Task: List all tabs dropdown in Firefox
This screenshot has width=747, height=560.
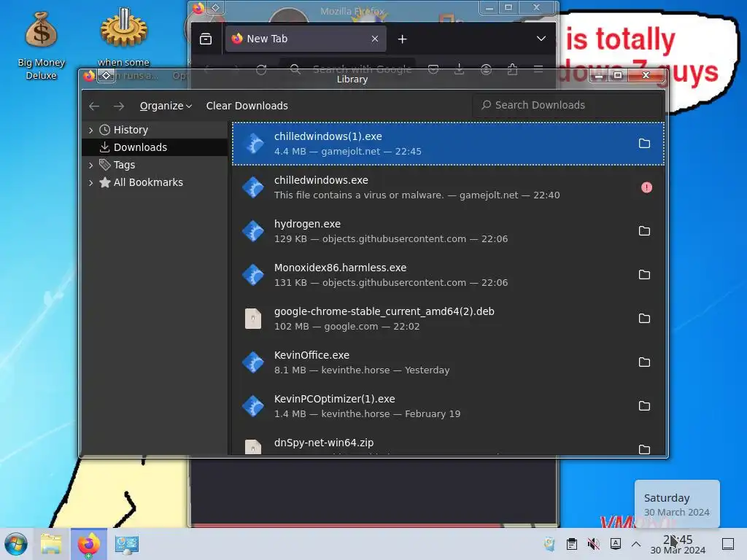Action: pos(541,39)
